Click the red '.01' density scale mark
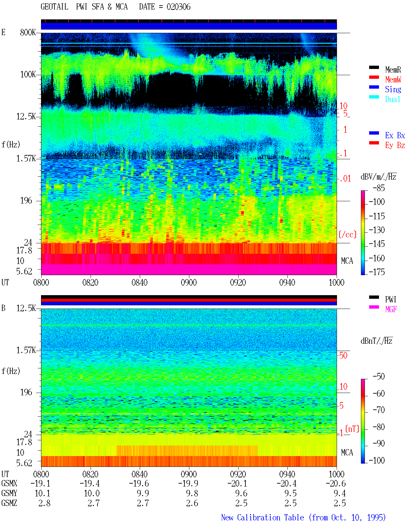420x523 pixels. 345,179
